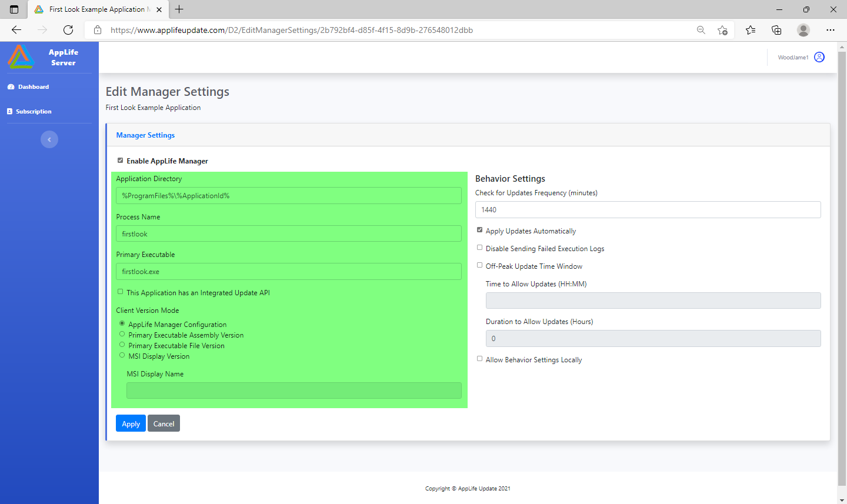847x504 pixels.
Task: Select MSI Display Version radio option
Action: (x=122, y=355)
